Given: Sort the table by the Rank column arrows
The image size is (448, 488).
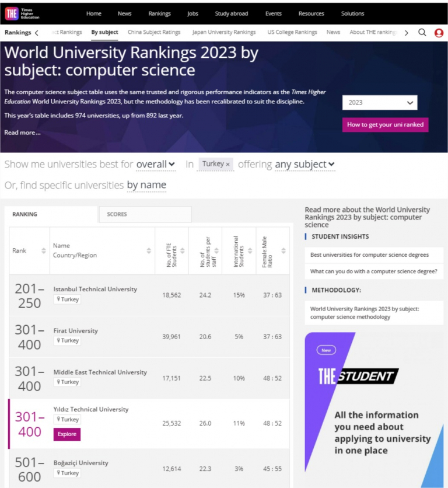Looking at the screenshot, I should 44,250.
